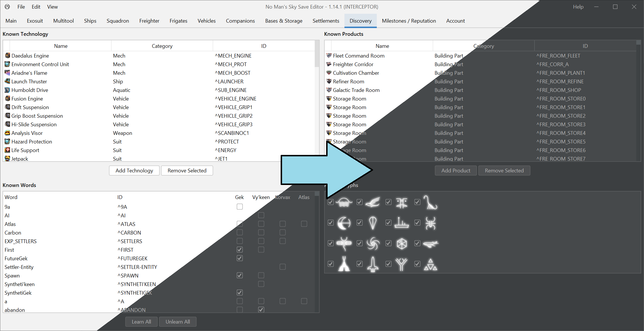Viewport: 644px width, 331px height.
Task: Click the rocket ship glyph icon
Action: click(x=373, y=264)
